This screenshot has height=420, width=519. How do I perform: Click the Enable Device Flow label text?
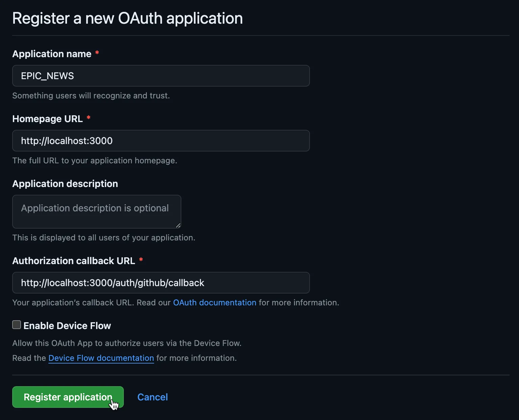pos(67,326)
